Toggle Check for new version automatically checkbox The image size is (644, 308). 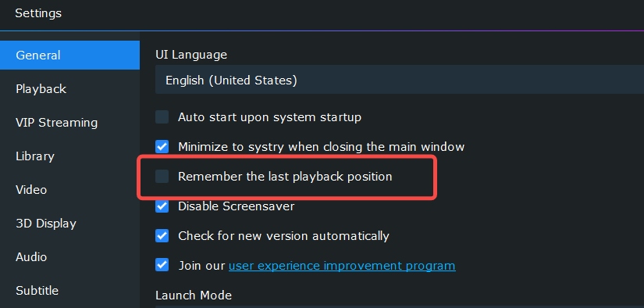pyautogui.click(x=162, y=235)
